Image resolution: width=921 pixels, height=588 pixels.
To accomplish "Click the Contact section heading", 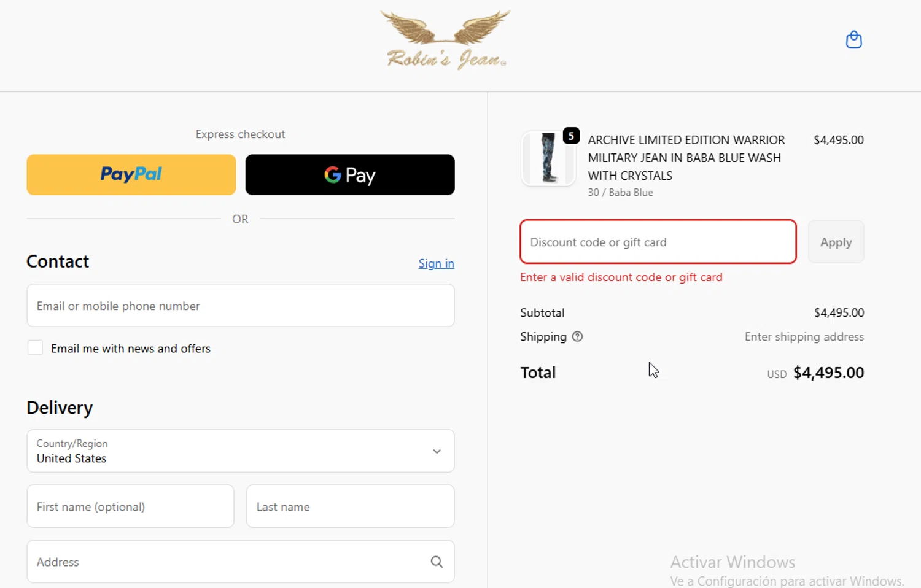I will (58, 261).
